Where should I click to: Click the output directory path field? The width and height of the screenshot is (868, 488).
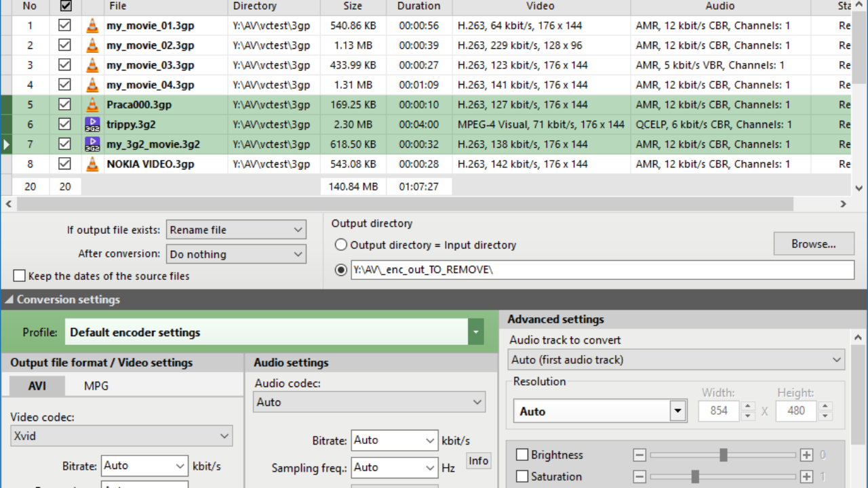coord(601,270)
